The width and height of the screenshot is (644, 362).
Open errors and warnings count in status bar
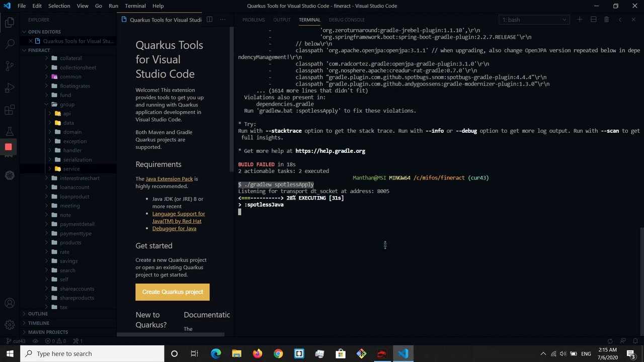[x=55, y=341]
